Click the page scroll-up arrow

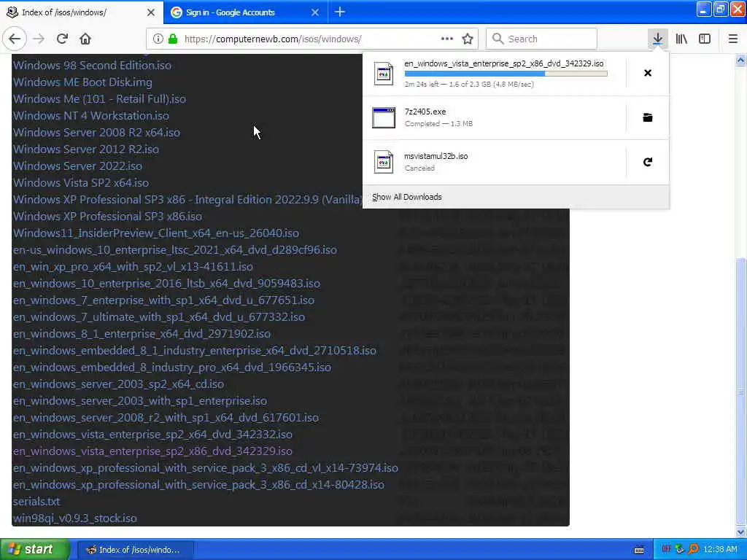740,60
